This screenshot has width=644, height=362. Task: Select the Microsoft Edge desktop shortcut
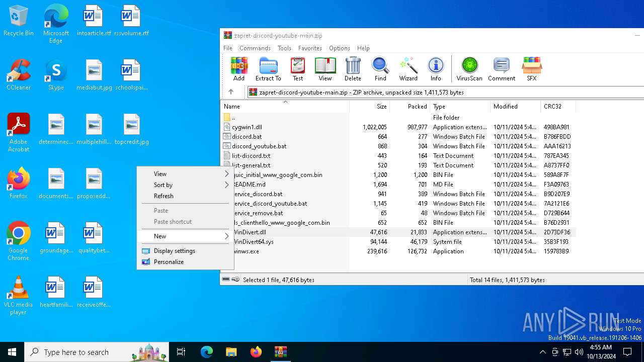56,24
